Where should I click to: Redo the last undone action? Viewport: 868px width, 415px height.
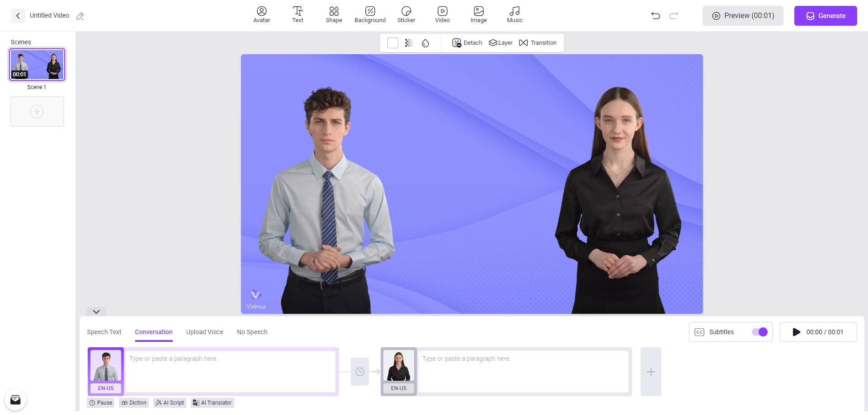674,16
